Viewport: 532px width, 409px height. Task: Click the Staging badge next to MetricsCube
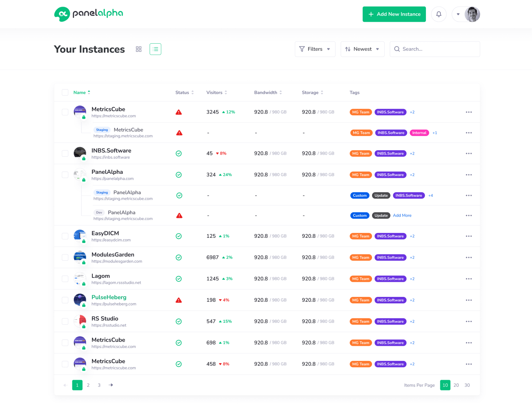[102, 130]
